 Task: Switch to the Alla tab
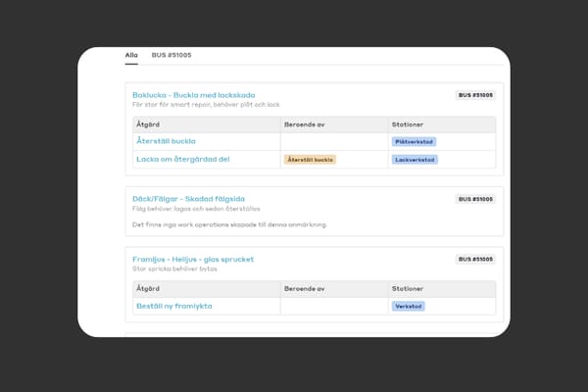(132, 56)
